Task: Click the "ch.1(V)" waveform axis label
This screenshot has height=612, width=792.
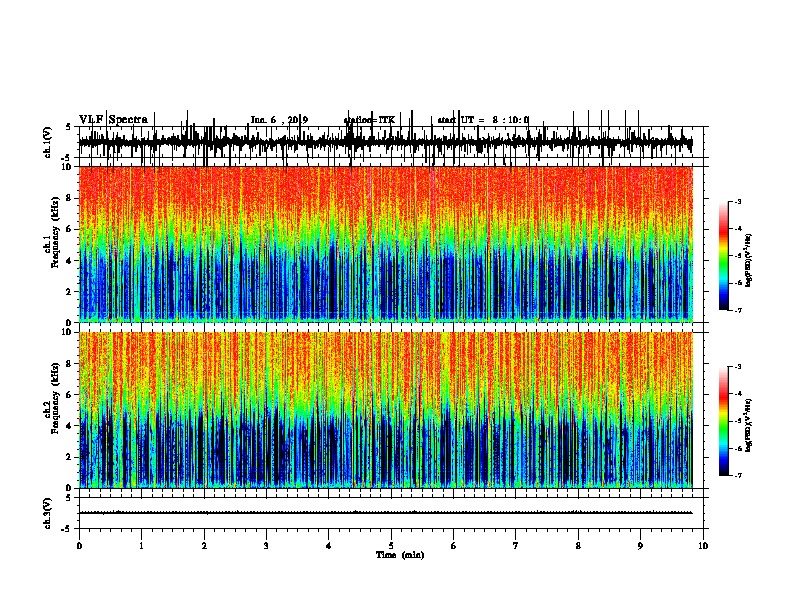Action: (48, 142)
